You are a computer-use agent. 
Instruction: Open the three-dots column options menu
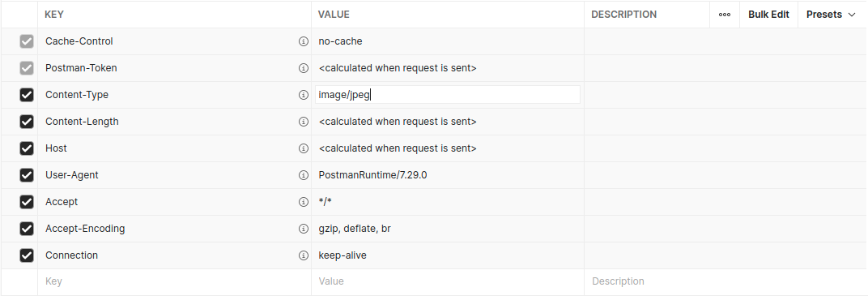coord(725,15)
